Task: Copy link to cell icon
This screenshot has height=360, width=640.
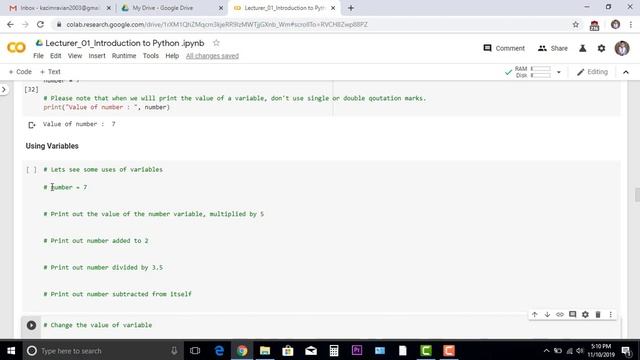Action: [560, 314]
